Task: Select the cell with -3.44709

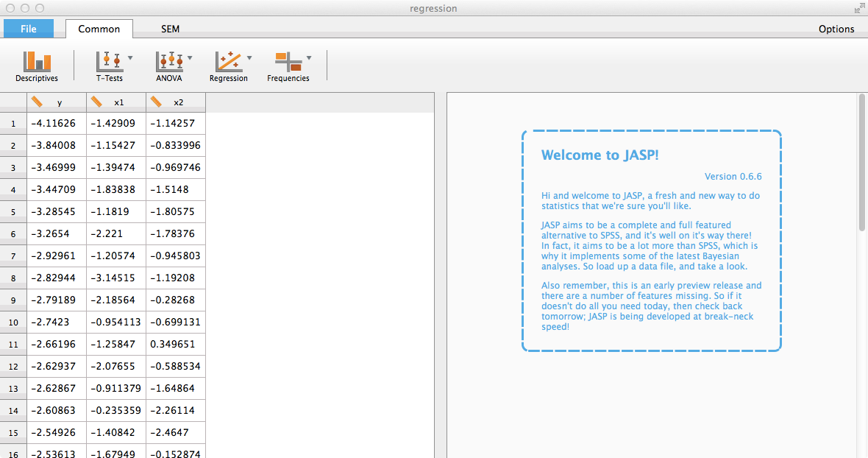Action: pyautogui.click(x=57, y=190)
